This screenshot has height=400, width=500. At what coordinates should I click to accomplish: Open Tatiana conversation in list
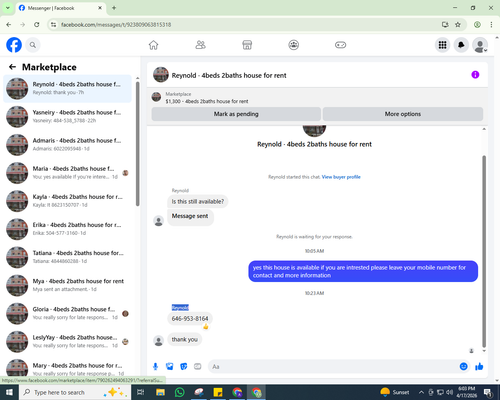[x=67, y=257]
